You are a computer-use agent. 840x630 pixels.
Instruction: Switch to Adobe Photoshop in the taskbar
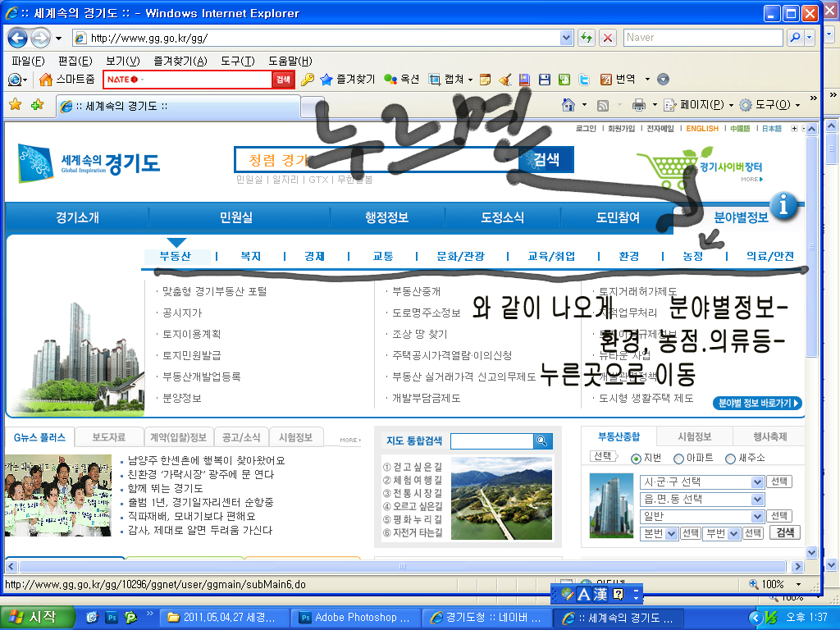point(355,618)
